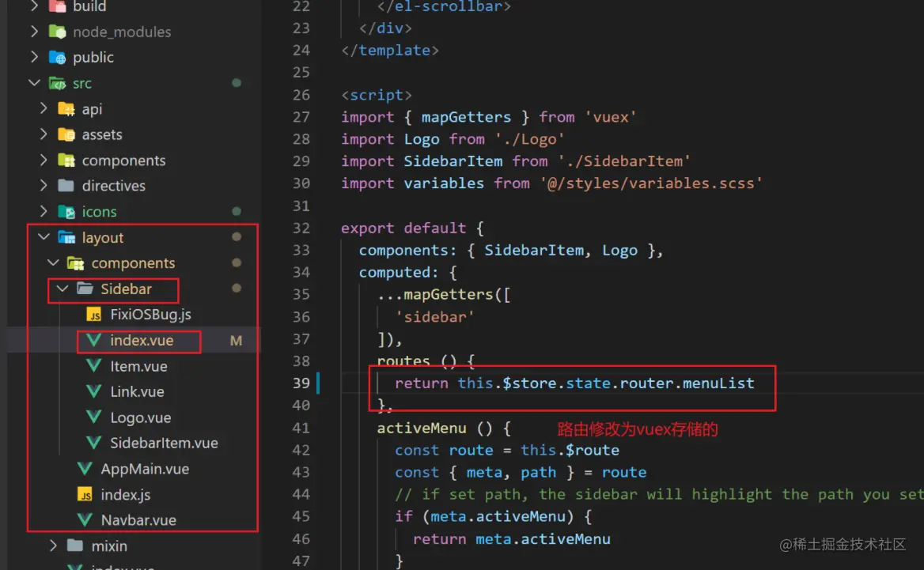Expand the directives folder chevron
This screenshot has width=924, height=570.
[44, 186]
